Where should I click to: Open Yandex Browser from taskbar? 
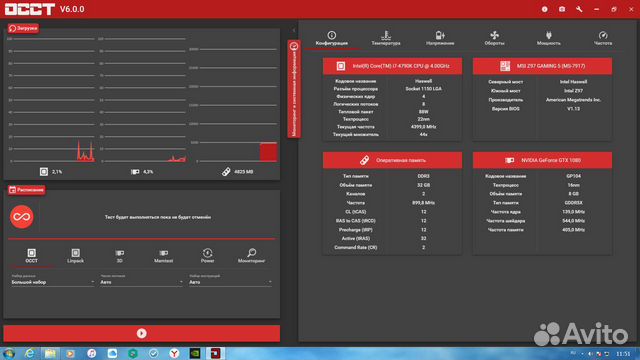174,353
